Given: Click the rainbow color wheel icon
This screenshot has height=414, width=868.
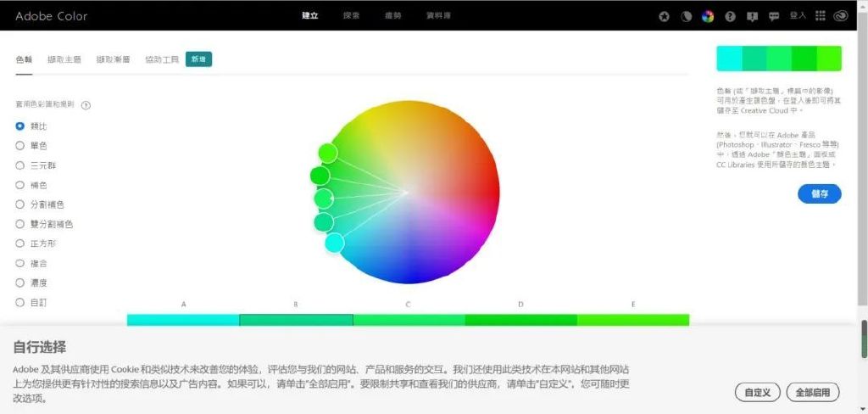Looking at the screenshot, I should (708, 17).
